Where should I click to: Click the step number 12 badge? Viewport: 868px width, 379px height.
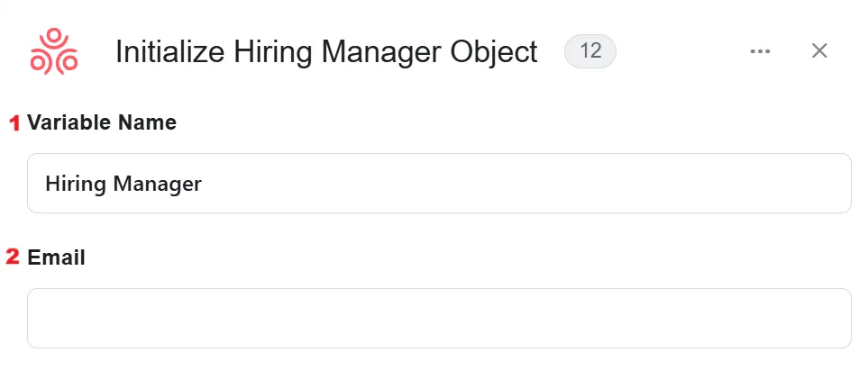590,51
